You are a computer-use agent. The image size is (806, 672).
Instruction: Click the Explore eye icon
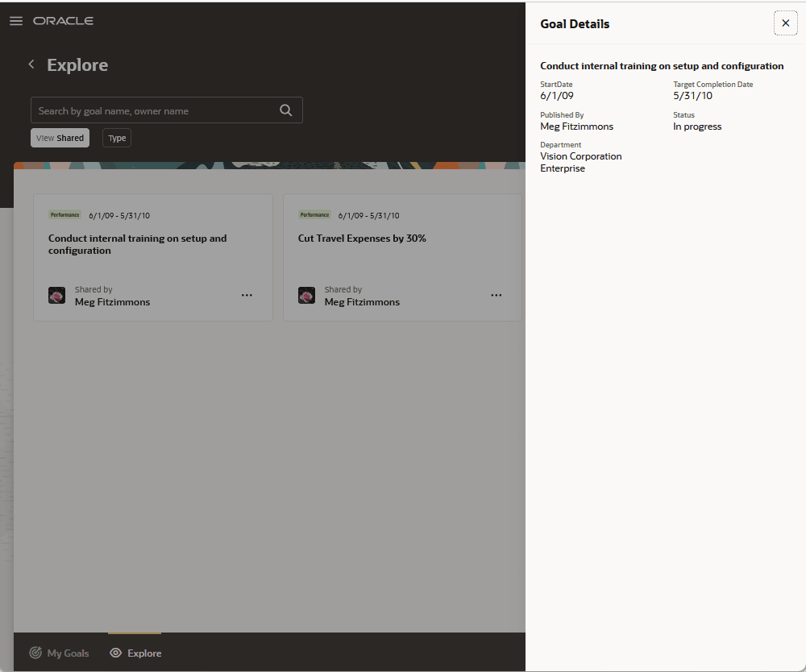coord(115,653)
